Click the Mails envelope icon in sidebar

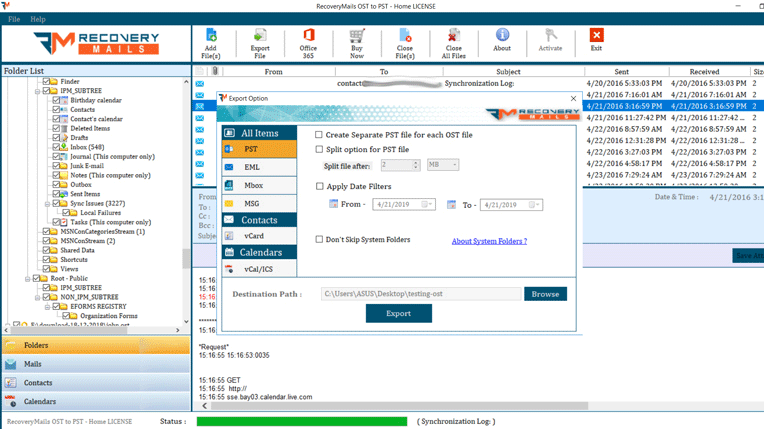11,364
